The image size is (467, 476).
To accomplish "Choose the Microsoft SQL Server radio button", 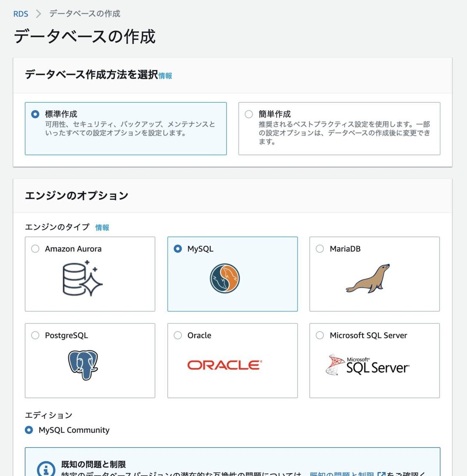I will pos(320,335).
